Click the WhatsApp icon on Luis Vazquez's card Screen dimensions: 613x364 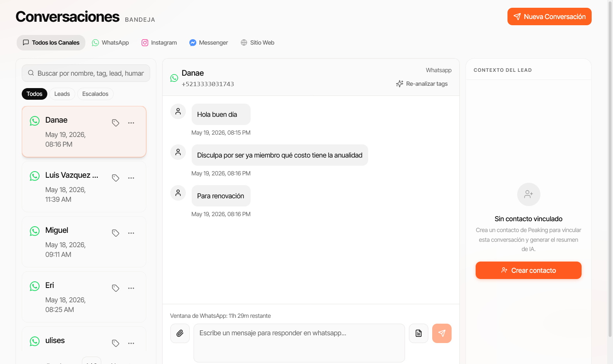35,176
